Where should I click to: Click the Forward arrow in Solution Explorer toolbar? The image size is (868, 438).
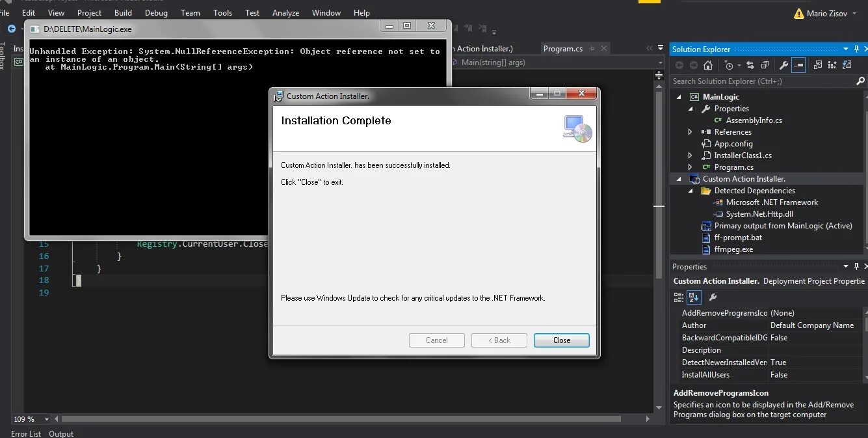coord(694,65)
